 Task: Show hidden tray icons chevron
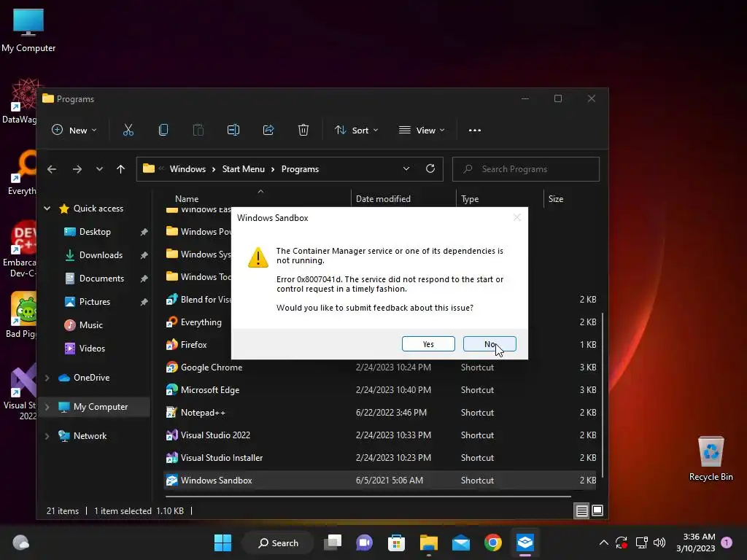[603, 542]
